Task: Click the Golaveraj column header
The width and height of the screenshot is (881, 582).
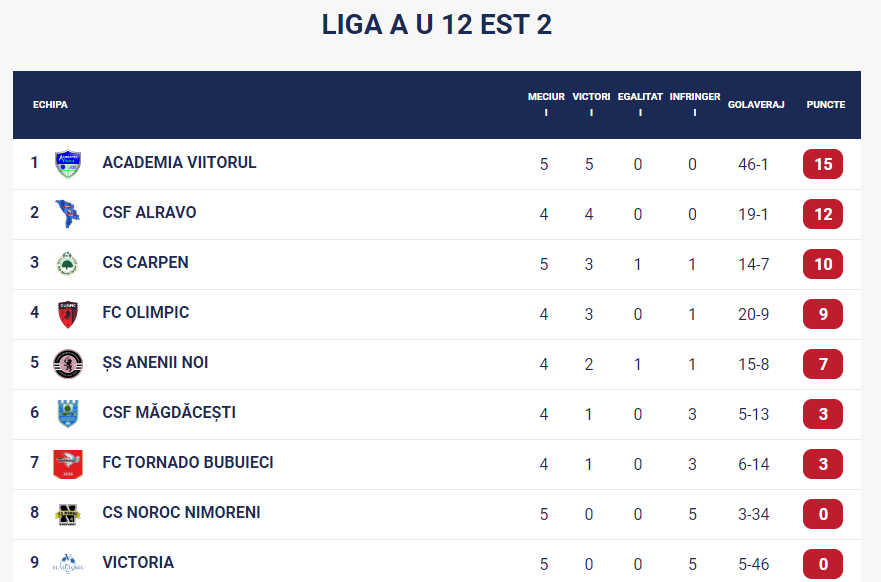Action: pyautogui.click(x=755, y=104)
